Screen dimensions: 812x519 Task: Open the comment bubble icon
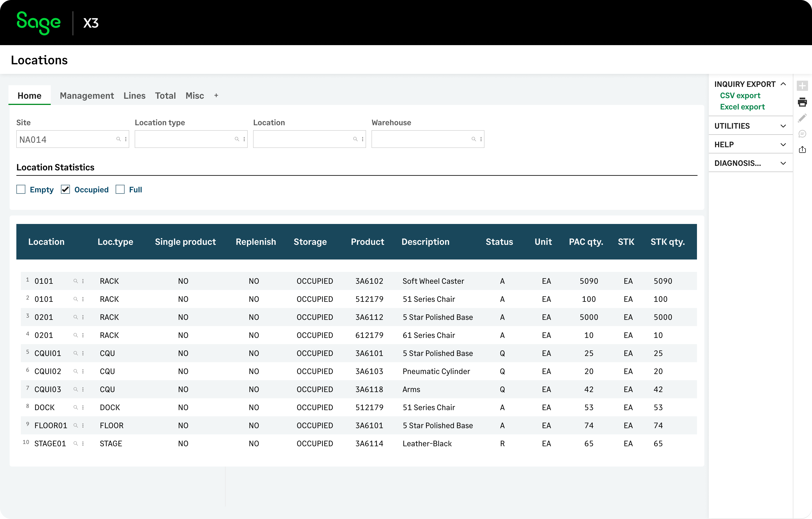click(802, 134)
